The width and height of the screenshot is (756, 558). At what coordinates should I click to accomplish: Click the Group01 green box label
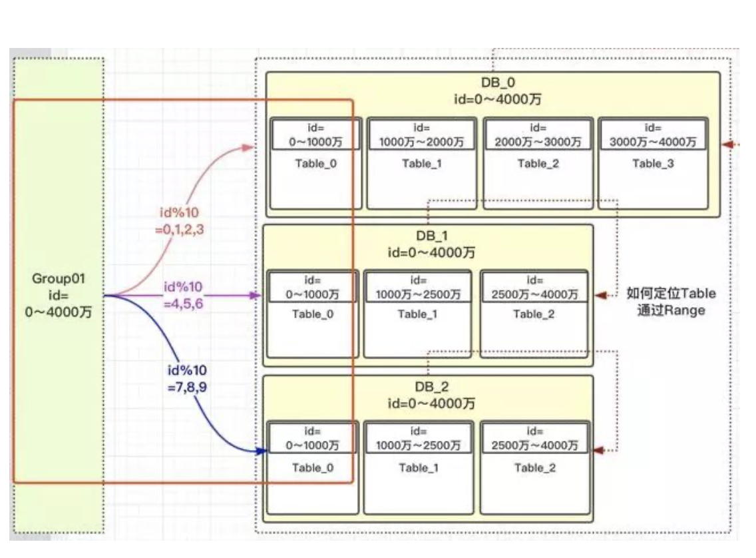click(59, 295)
